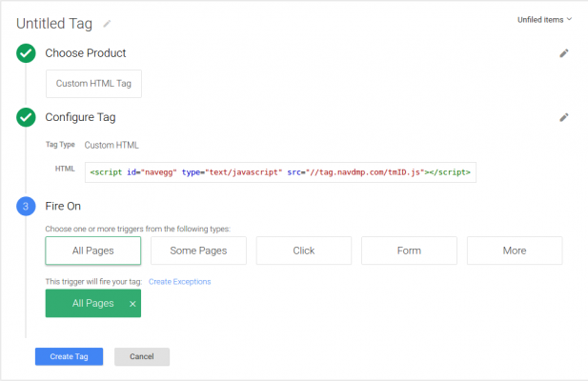Click the chevron next to Unfiled Items

click(569, 19)
